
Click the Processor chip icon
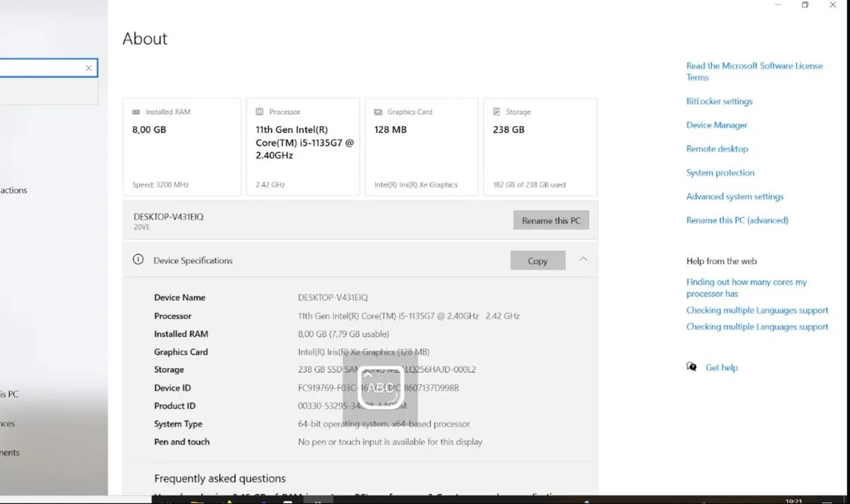[x=258, y=111]
